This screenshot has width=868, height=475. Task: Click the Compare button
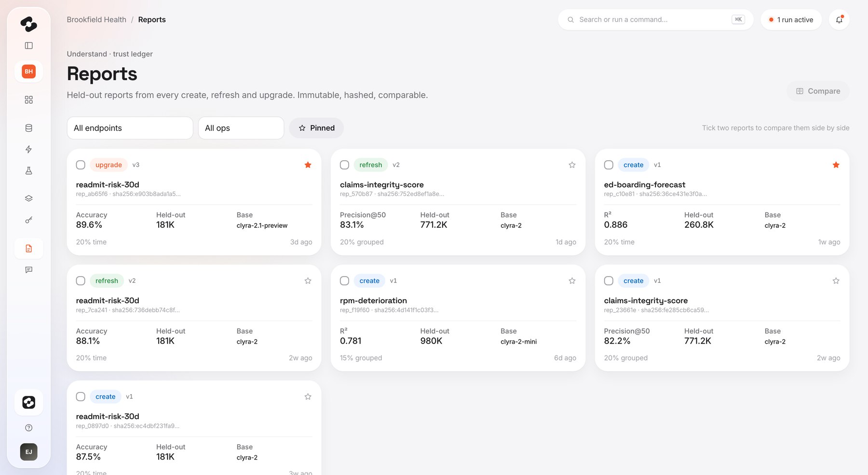tap(818, 91)
